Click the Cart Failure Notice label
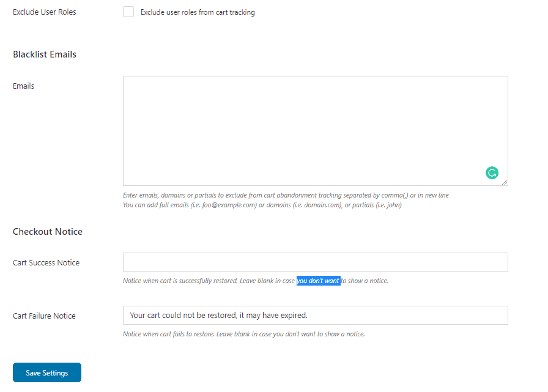The image size is (548, 392). [x=44, y=316]
